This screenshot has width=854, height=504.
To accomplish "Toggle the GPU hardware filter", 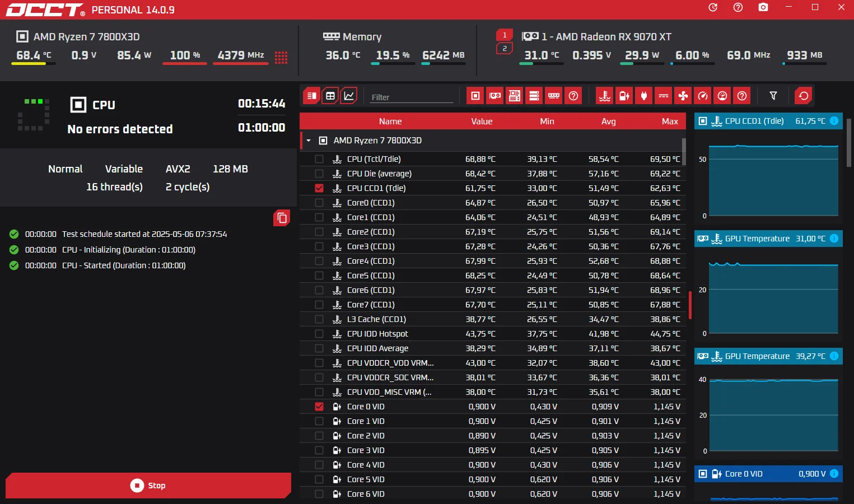I will [495, 96].
